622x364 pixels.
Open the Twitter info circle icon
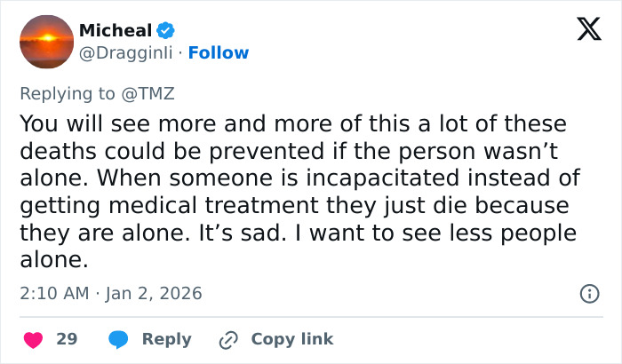588,293
